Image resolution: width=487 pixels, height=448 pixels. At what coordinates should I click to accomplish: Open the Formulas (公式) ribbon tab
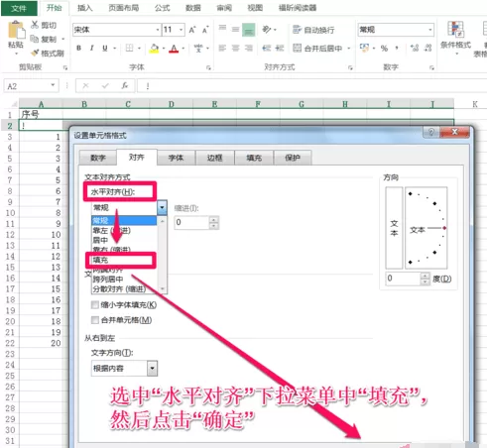point(162,8)
